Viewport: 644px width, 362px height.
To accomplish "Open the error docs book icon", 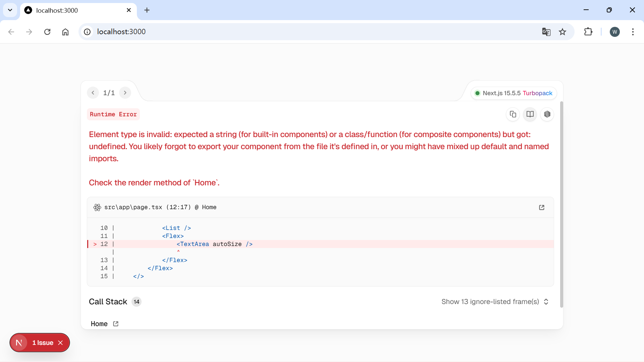I will pos(530,114).
